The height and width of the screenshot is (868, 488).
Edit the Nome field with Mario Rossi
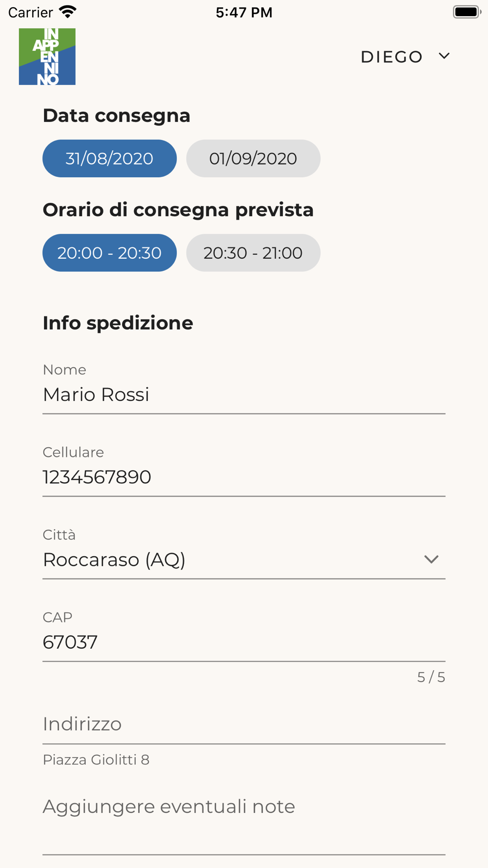click(244, 388)
